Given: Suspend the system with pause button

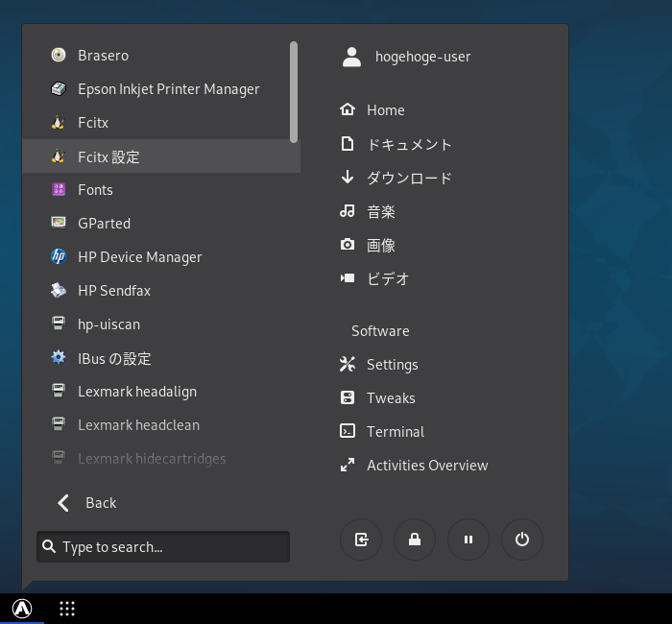Looking at the screenshot, I should click(x=468, y=540).
